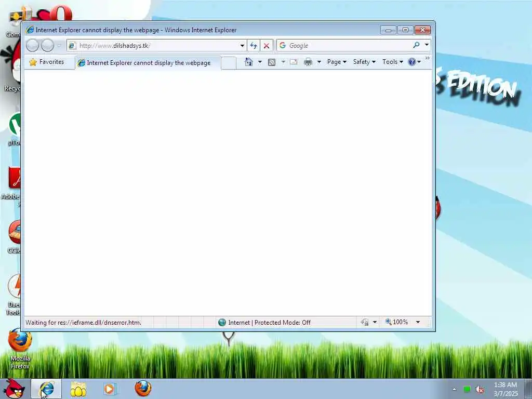The width and height of the screenshot is (532, 399).
Task: Click the Home page icon
Action: click(249, 62)
